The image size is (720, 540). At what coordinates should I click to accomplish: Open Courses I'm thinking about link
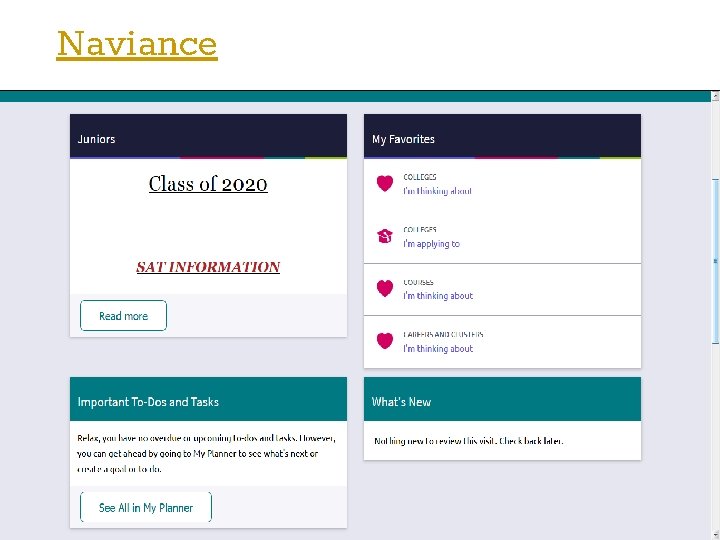tap(437, 296)
